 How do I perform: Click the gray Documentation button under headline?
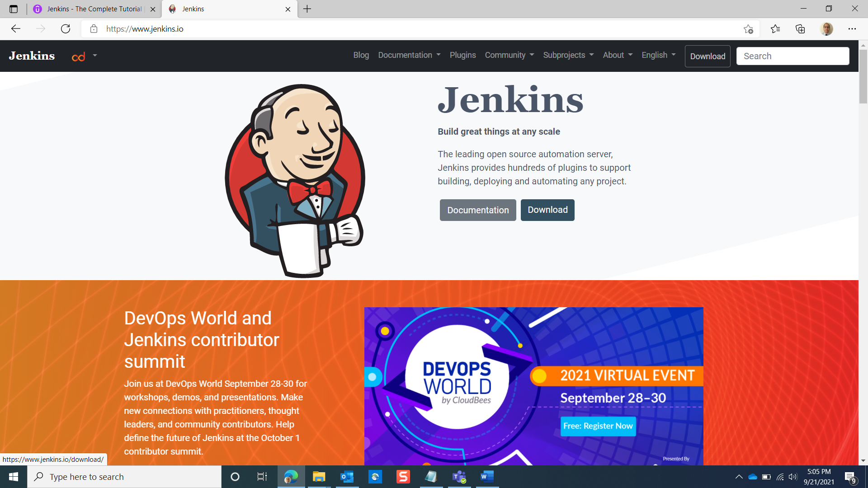[x=477, y=210]
